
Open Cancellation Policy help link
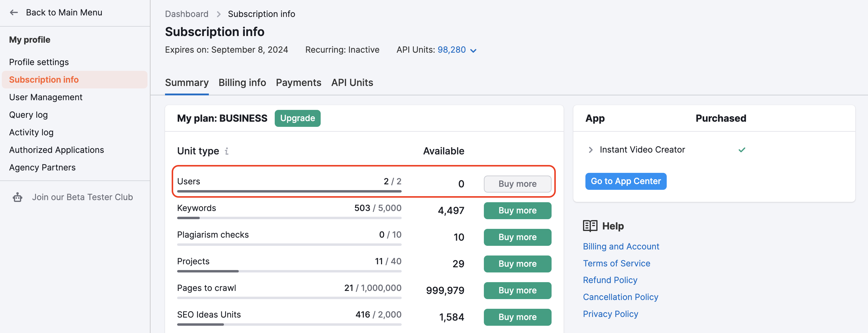pyautogui.click(x=620, y=297)
